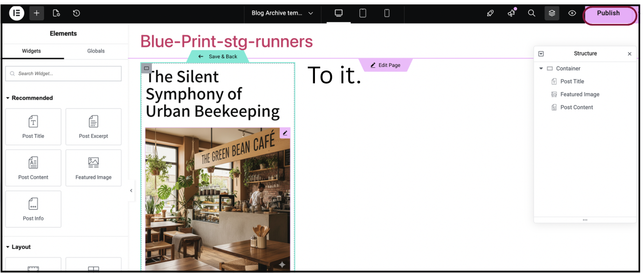Switch to Tablet view mode
Viewport: 644px width, 273px height.
coord(363,13)
